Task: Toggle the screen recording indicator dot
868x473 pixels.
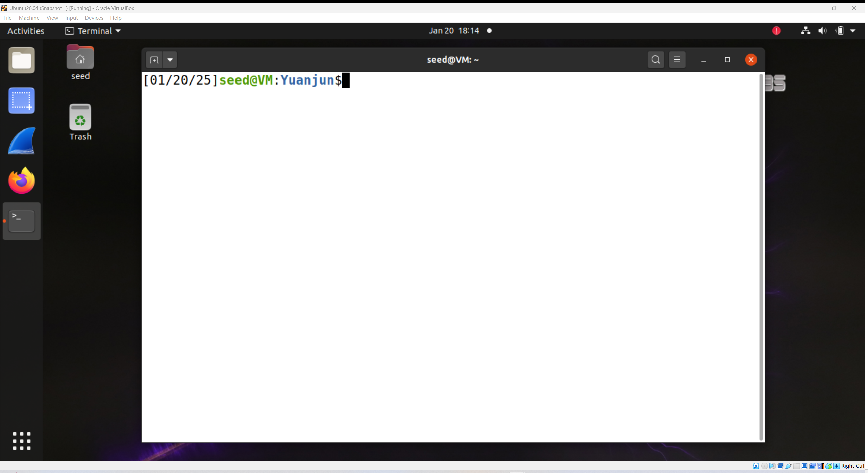Action: tap(489, 30)
